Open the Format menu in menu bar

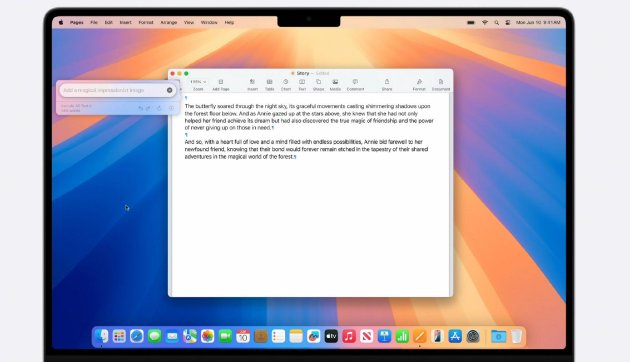pyautogui.click(x=146, y=22)
